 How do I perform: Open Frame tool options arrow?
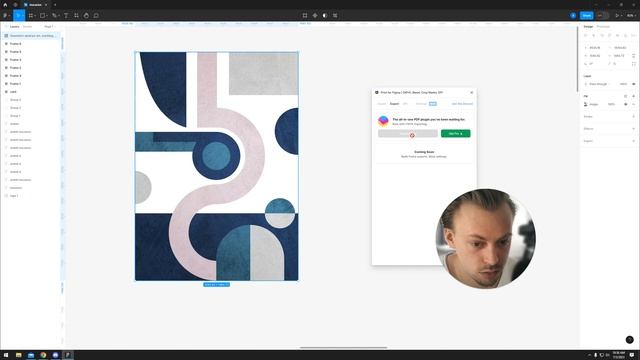[35, 16]
